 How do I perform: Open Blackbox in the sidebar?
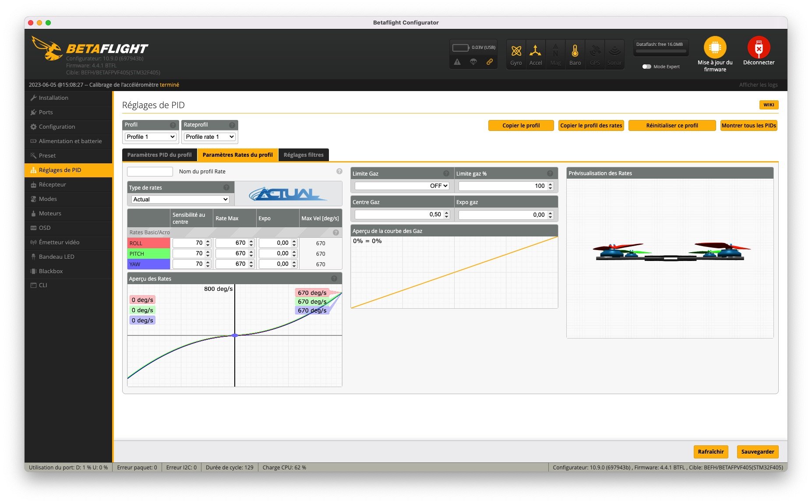tap(68, 271)
